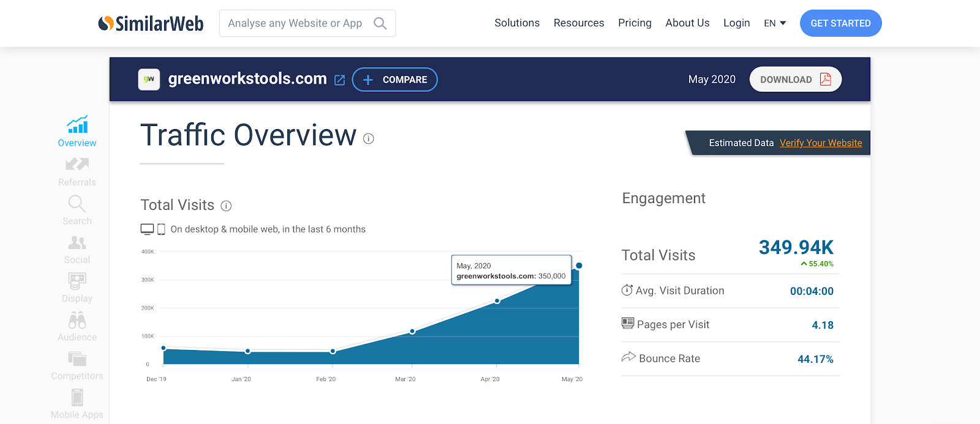Open Social people icon in sidebar

pos(77,242)
